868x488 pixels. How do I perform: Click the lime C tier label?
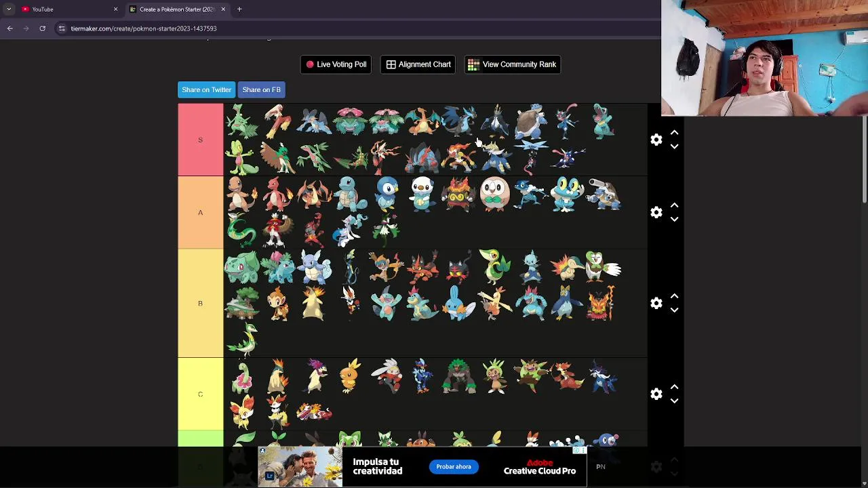[200, 394]
